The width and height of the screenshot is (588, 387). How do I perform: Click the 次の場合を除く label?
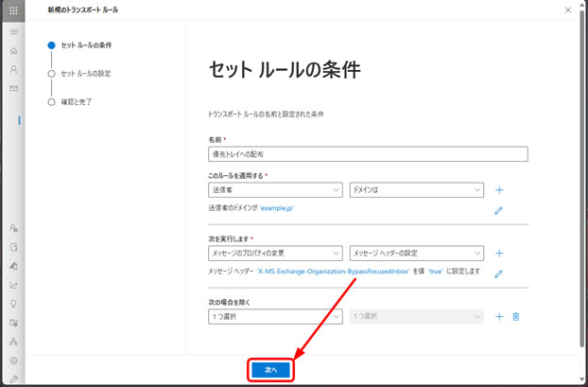pos(229,302)
